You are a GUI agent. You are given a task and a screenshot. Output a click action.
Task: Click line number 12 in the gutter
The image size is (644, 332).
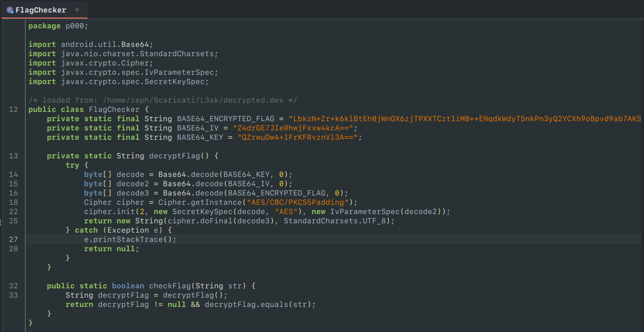(13, 109)
